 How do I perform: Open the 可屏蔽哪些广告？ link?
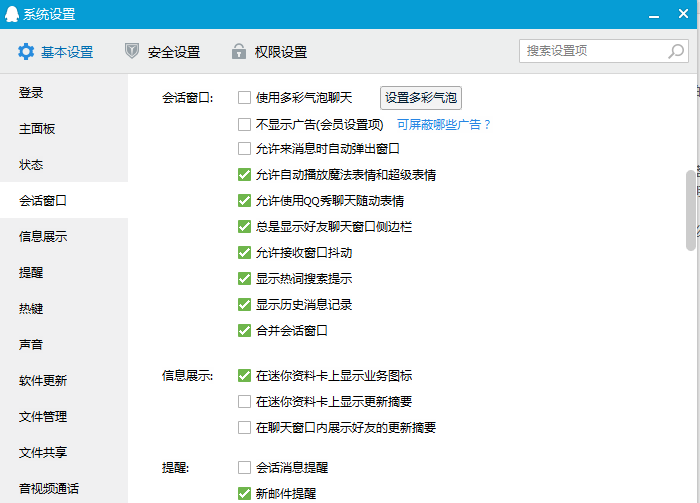(x=443, y=125)
